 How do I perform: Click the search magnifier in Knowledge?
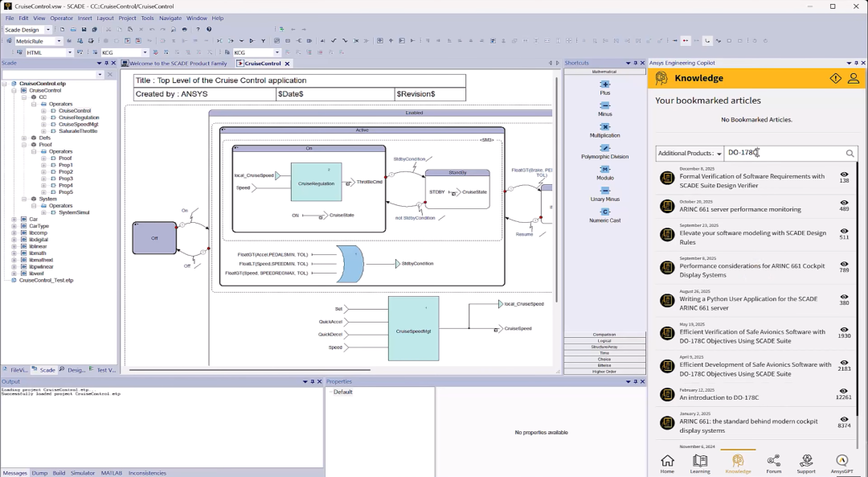coord(850,154)
